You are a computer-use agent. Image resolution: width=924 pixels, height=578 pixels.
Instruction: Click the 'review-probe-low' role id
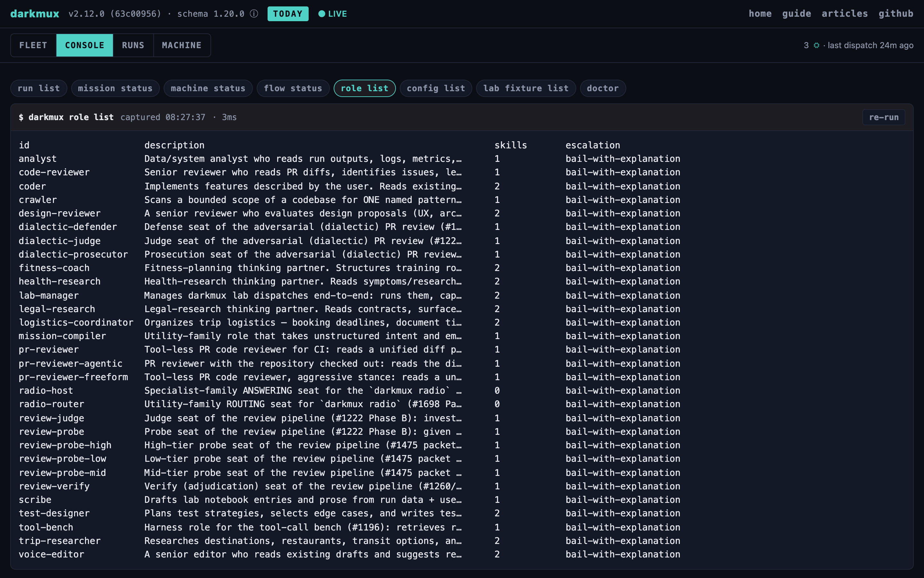click(62, 459)
